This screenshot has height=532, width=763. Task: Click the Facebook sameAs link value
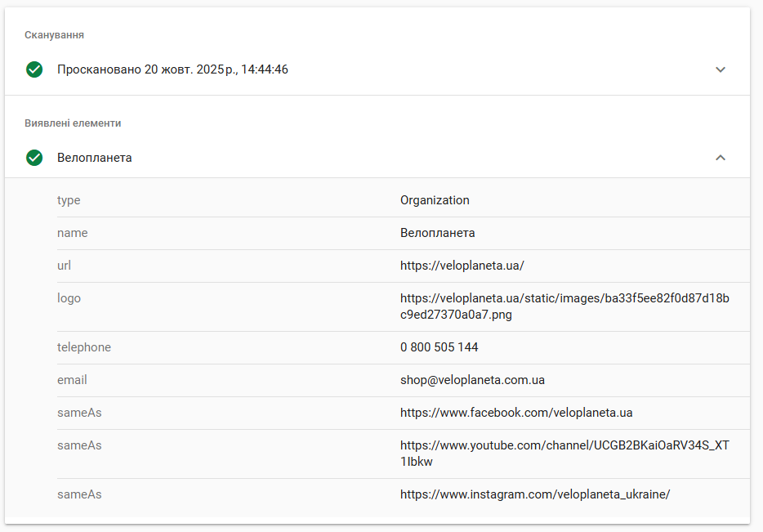click(516, 413)
